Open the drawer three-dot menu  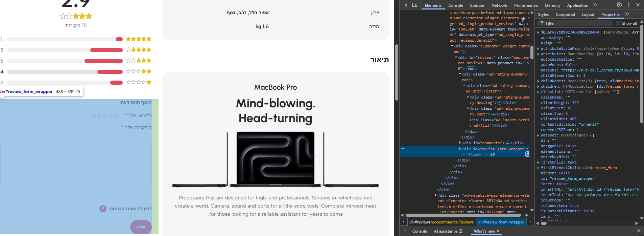click(405, 231)
